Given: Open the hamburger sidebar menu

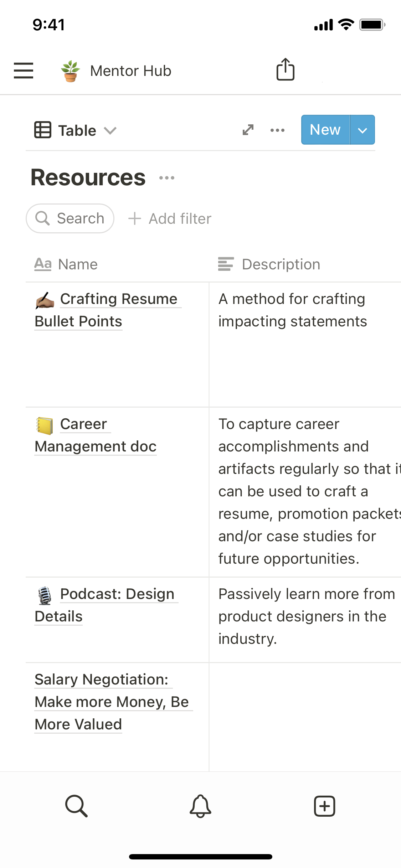Looking at the screenshot, I should [x=24, y=70].
